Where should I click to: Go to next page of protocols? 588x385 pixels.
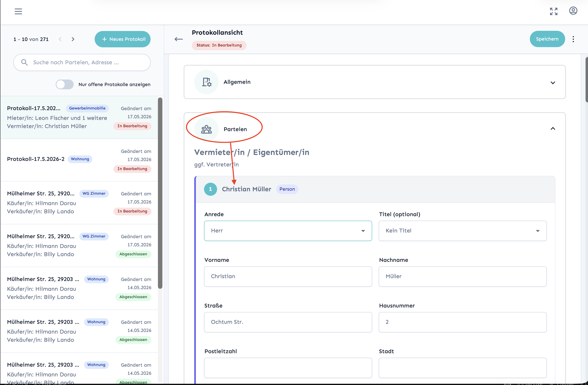coord(73,39)
